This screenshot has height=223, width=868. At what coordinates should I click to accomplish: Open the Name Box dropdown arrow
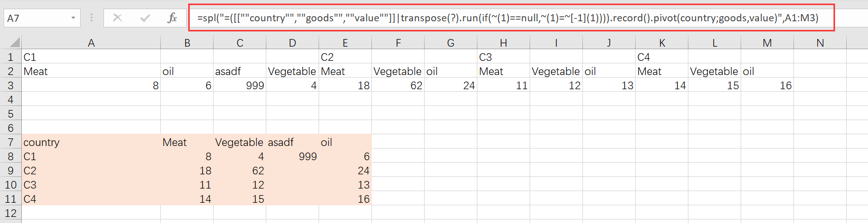coord(73,18)
